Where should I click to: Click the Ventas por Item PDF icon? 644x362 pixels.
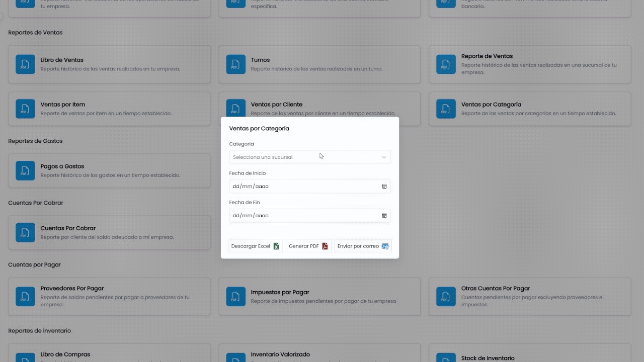coord(25,109)
